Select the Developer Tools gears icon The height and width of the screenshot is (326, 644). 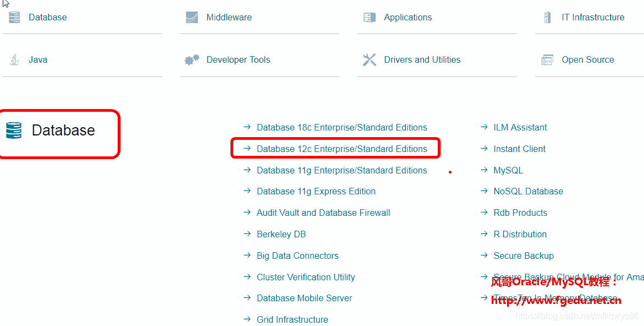click(191, 59)
